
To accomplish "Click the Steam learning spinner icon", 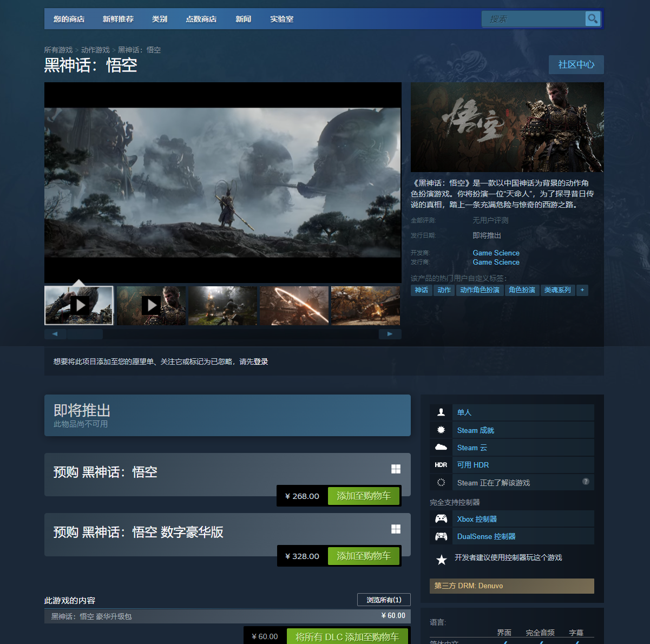I will (x=441, y=482).
